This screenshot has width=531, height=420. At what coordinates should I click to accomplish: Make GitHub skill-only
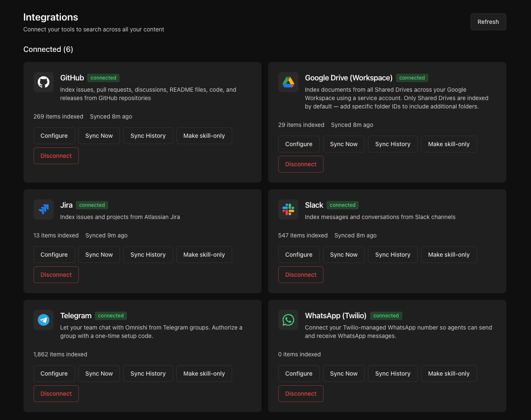click(x=204, y=136)
